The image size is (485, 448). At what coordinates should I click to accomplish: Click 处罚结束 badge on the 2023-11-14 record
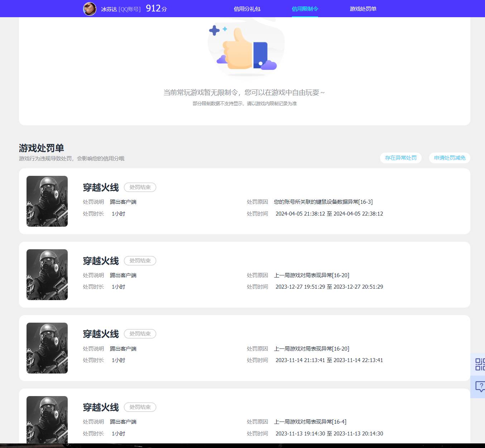140,334
